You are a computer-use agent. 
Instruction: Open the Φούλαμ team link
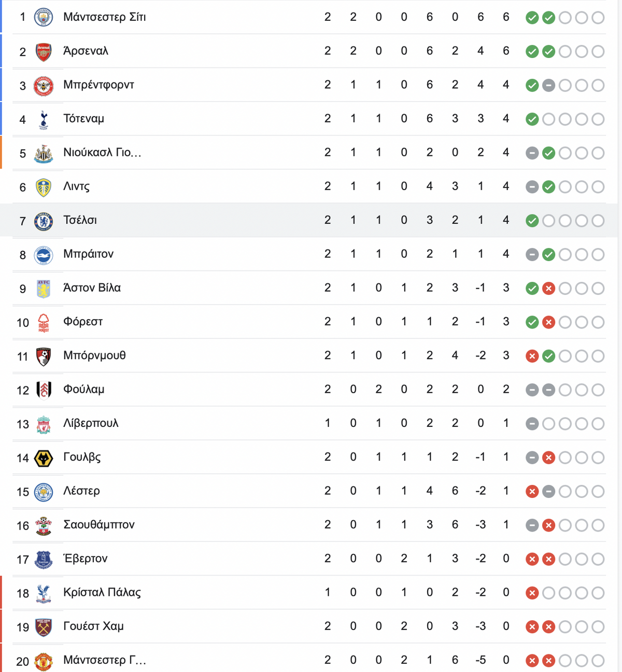click(83, 390)
